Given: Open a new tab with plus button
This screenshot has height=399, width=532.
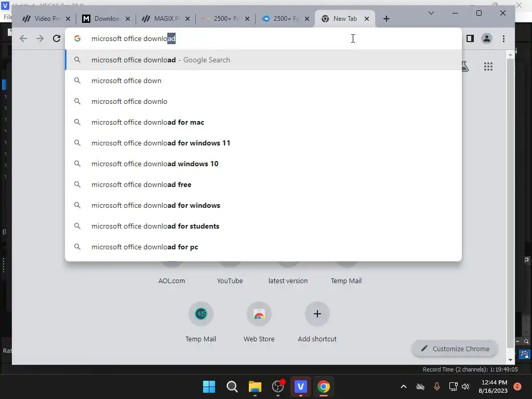Looking at the screenshot, I should [386, 19].
